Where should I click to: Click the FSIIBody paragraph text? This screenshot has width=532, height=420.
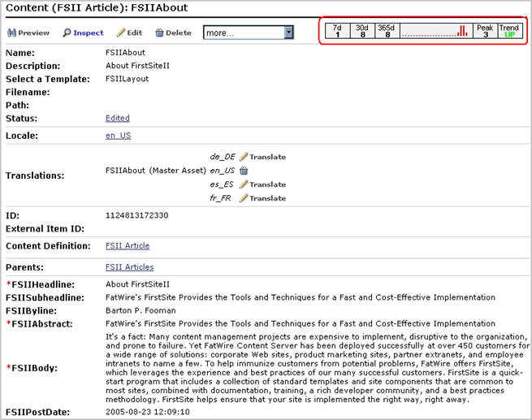click(318, 368)
